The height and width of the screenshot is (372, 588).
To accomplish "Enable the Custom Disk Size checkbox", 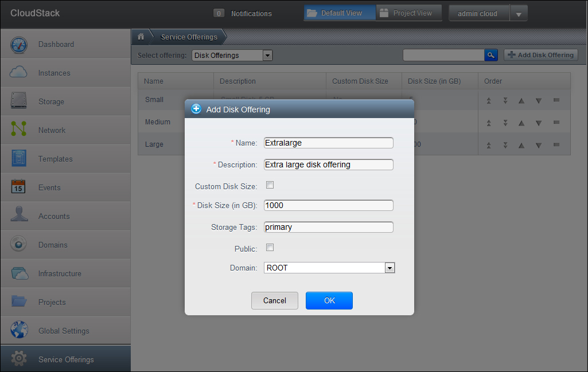I will [x=270, y=185].
